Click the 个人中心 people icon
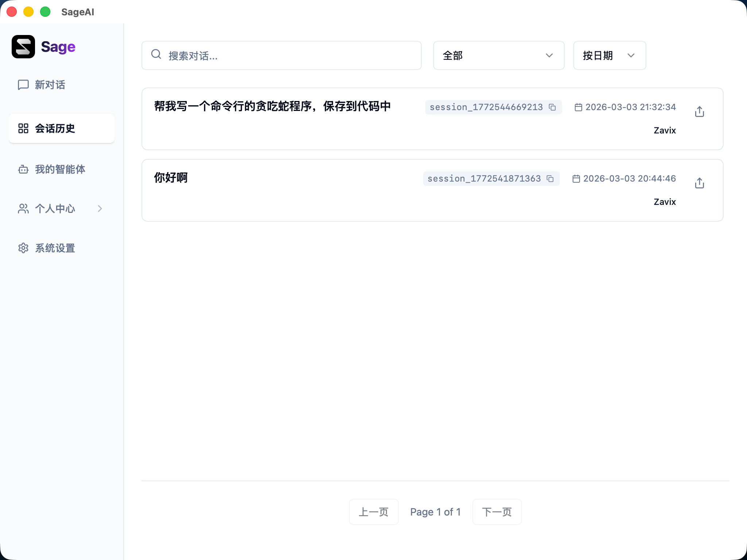The image size is (747, 560). (x=23, y=209)
